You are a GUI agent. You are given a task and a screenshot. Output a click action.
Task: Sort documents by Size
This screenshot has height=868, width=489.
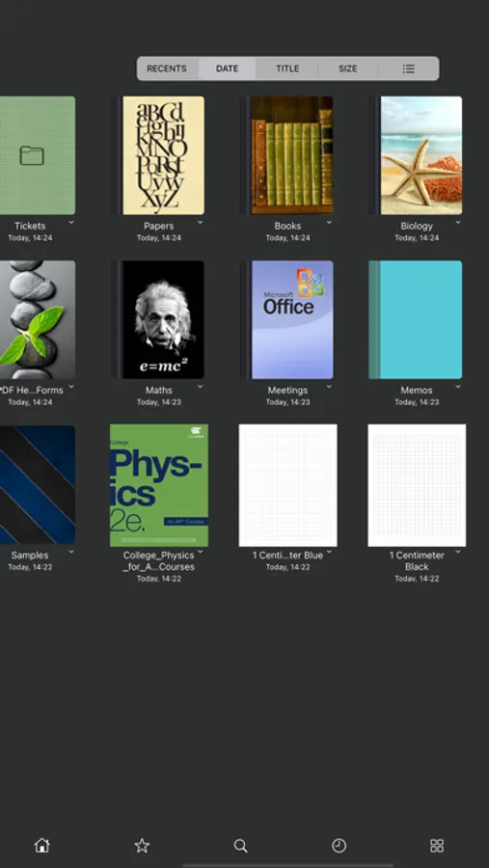[x=348, y=68]
